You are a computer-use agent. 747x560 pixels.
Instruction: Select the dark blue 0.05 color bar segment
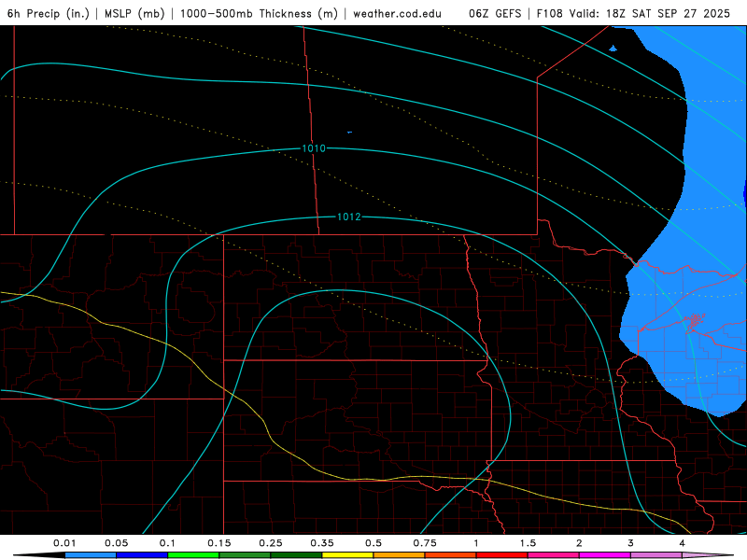click(x=142, y=555)
